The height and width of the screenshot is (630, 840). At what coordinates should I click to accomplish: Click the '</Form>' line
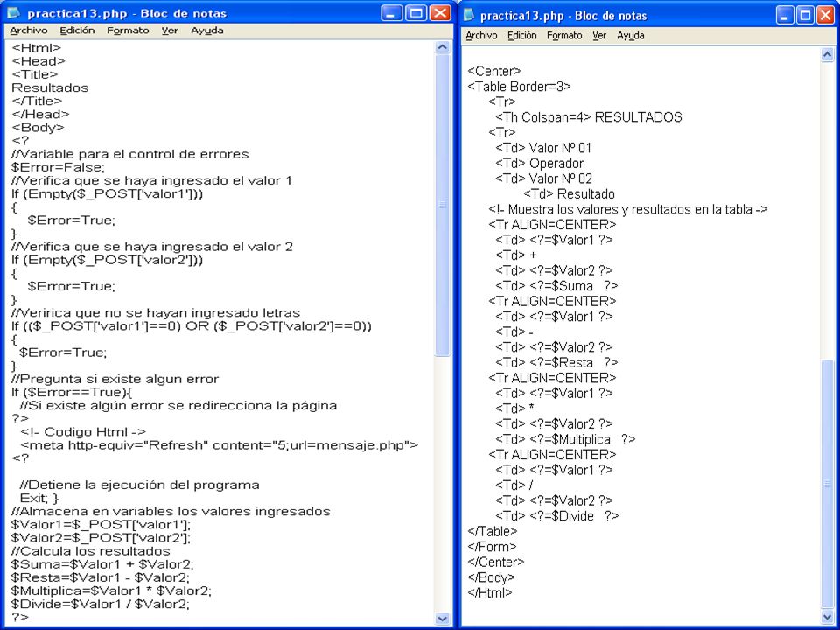coord(492,547)
